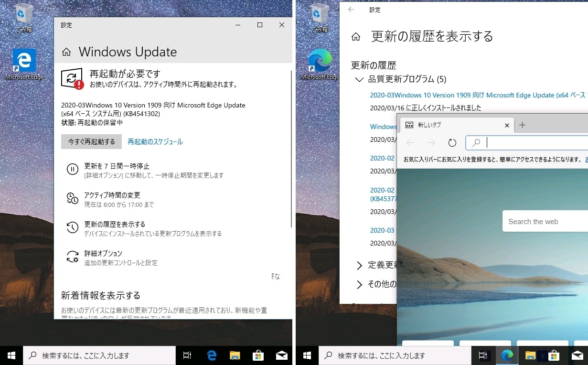Click the Search the web box
The height and width of the screenshot is (365, 588).
pos(545,222)
